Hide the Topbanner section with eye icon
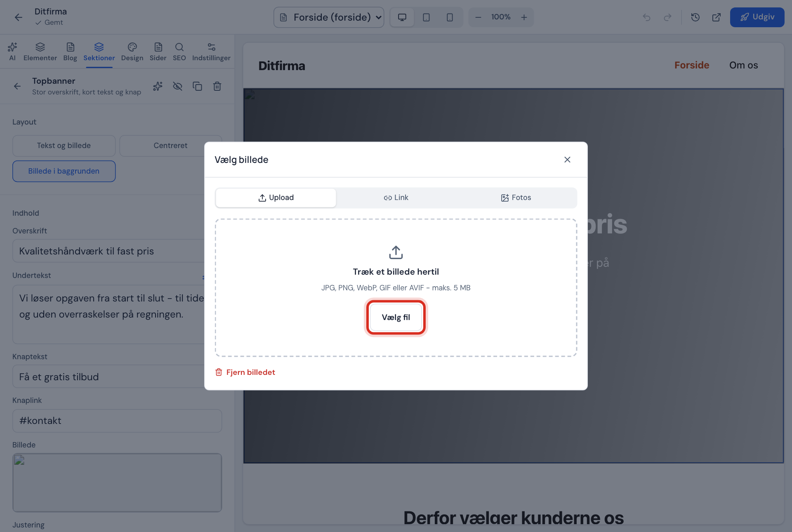This screenshot has width=792, height=532. pyautogui.click(x=177, y=86)
